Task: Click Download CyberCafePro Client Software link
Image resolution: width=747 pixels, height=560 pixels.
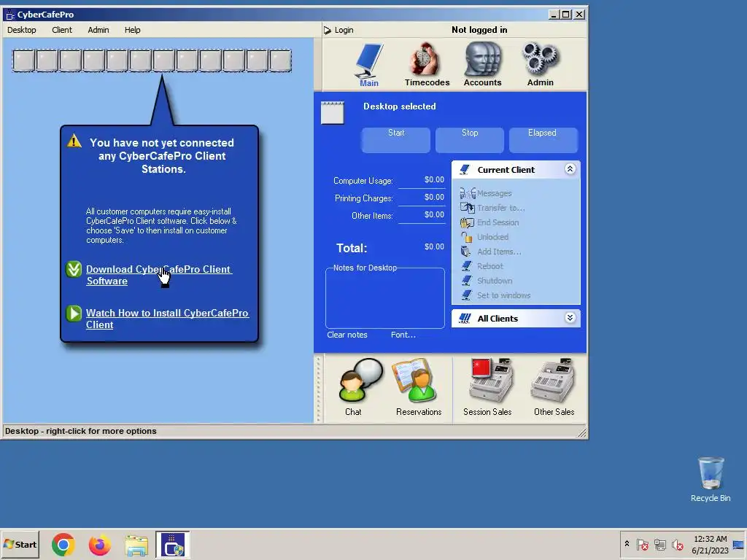Action: click(x=158, y=275)
